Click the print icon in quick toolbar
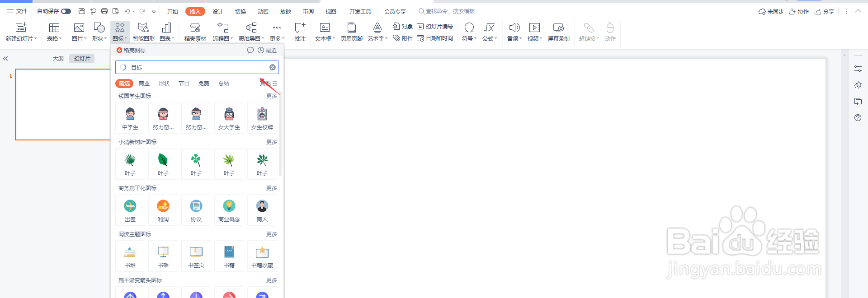The height and width of the screenshot is (298, 868). click(104, 11)
